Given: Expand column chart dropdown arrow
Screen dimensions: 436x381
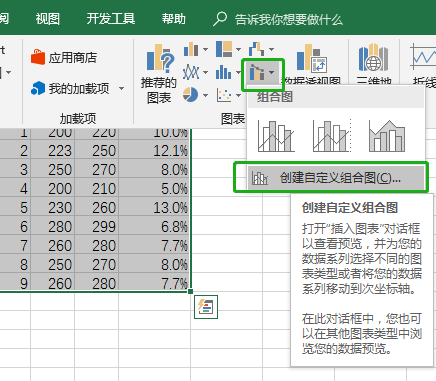Looking at the screenshot, I should pos(205,50).
